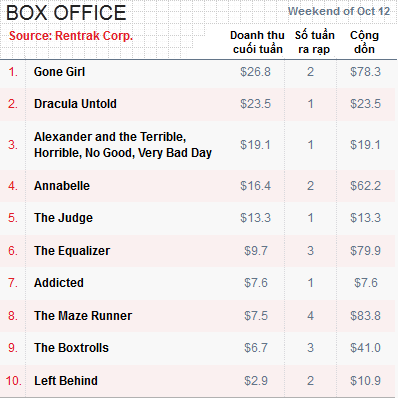
Task: Click the Cộng dồn column header
Action: pyautogui.click(x=364, y=42)
